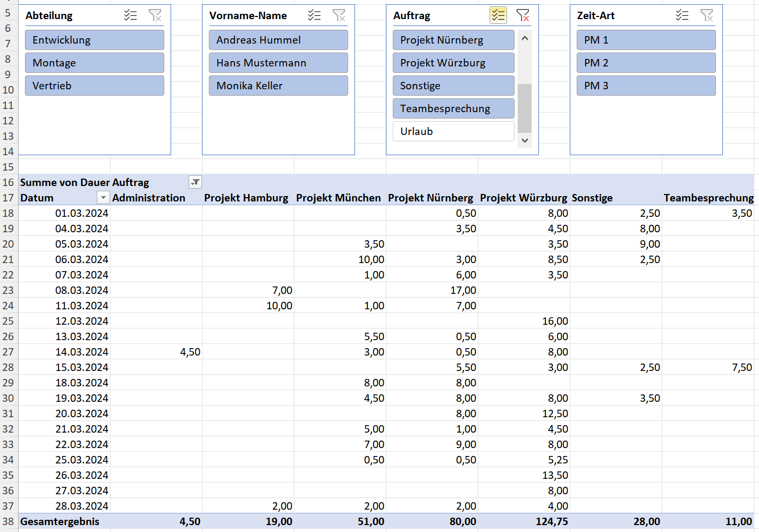Clear the Auftrag slicer filter
Image resolution: width=759 pixels, height=532 pixels.
pyautogui.click(x=522, y=15)
